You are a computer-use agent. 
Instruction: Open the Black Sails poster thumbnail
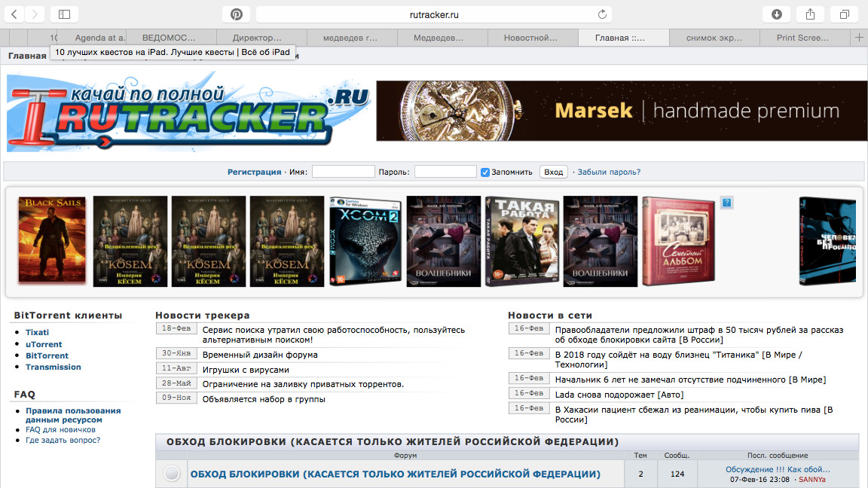51,241
